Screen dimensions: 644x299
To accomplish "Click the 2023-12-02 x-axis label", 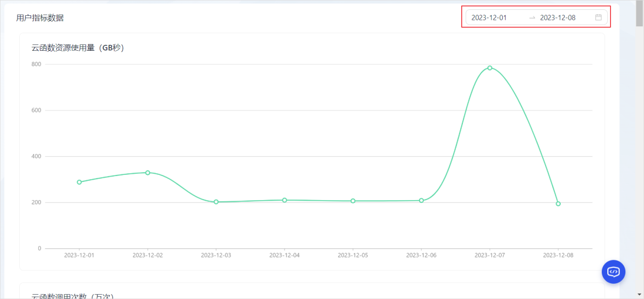I will click(x=147, y=255).
